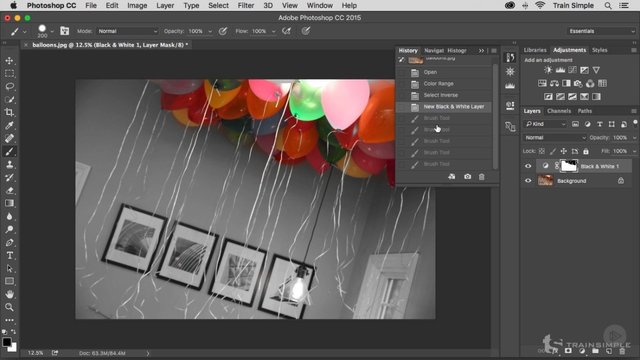The height and width of the screenshot is (360, 640).
Task: Toggle airbrush-style build-up effects
Action: (x=287, y=31)
